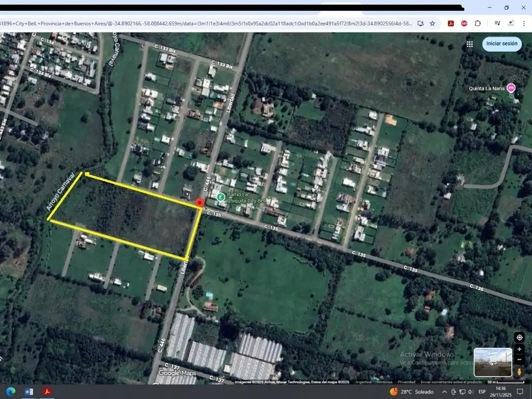532x399 pixels.
Task: Click the Privacidad link in the footer
Action: click(406, 382)
